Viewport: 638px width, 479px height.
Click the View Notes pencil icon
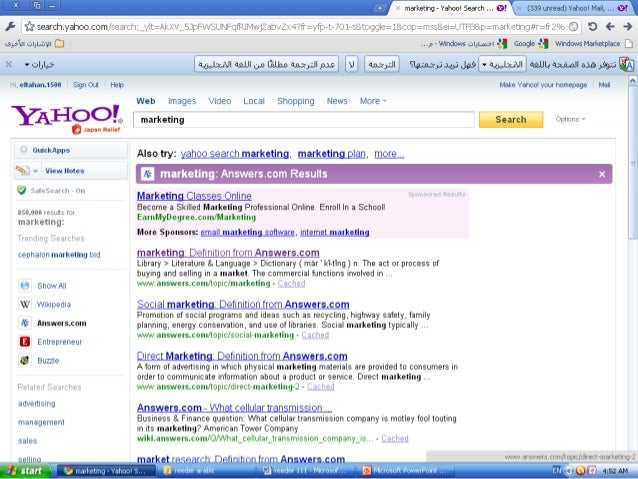[x=23, y=171]
